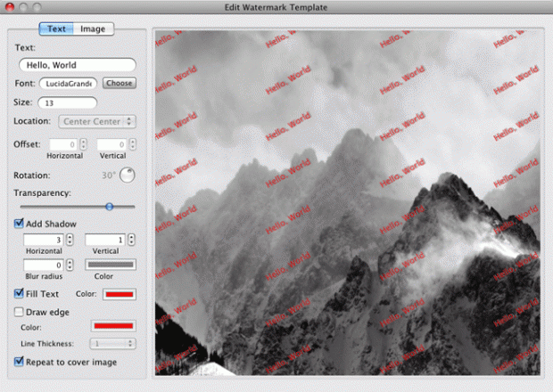
Task: Click the shadow Horizontal stepper arrows
Action: pos(69,241)
